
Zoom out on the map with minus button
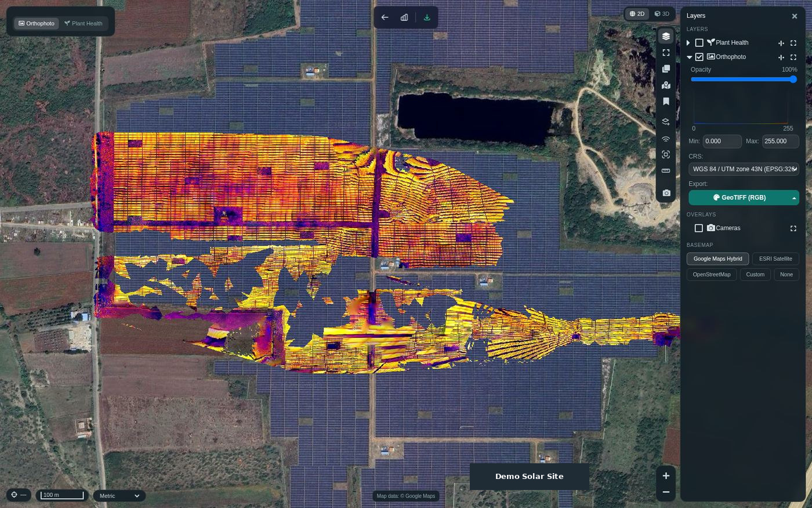666,492
